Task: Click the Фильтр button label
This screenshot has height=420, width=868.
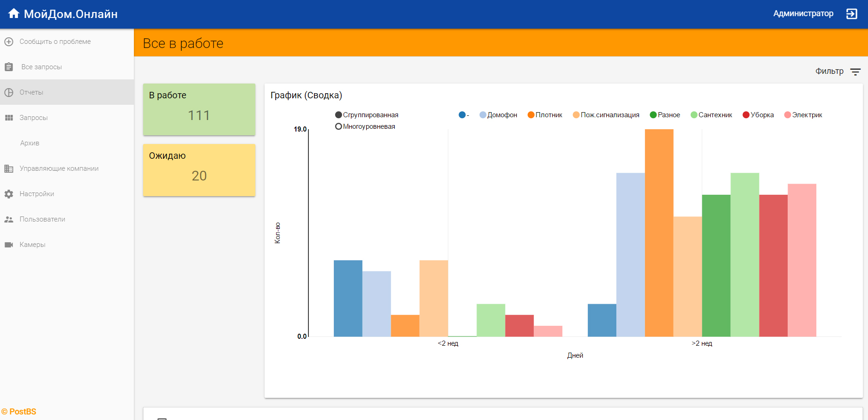Action: click(x=829, y=71)
